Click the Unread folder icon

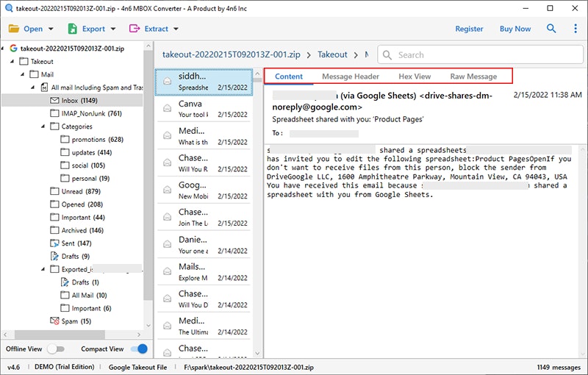tap(54, 191)
